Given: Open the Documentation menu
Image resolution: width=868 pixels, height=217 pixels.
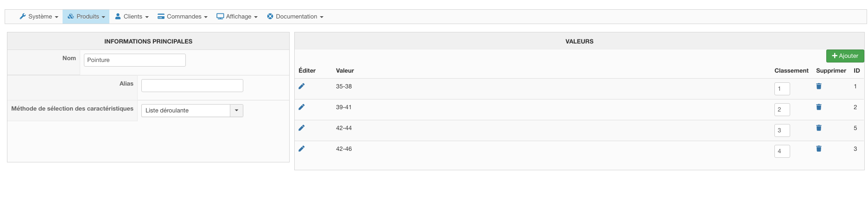Looking at the screenshot, I should click(295, 17).
